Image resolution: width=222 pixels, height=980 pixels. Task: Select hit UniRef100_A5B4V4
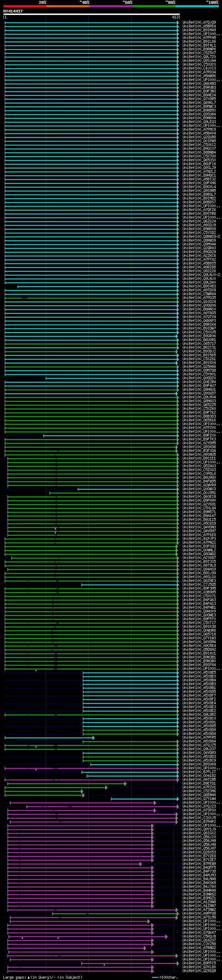[x=199, y=133]
